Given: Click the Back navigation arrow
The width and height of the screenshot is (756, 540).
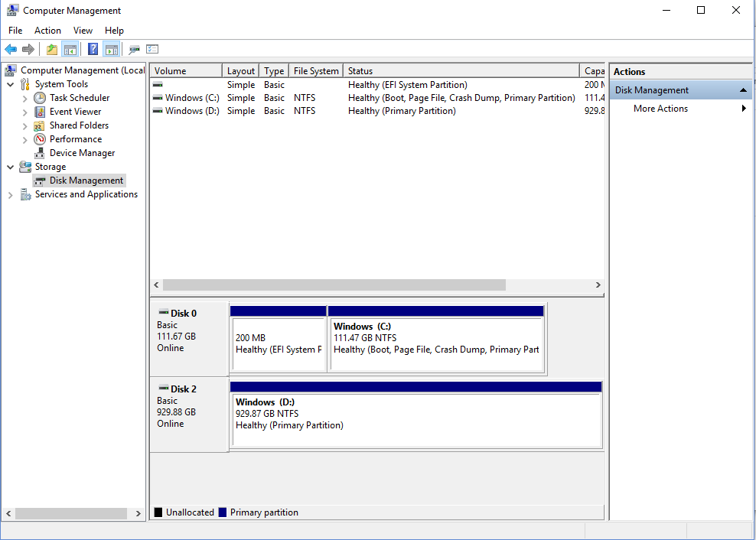Looking at the screenshot, I should point(11,48).
